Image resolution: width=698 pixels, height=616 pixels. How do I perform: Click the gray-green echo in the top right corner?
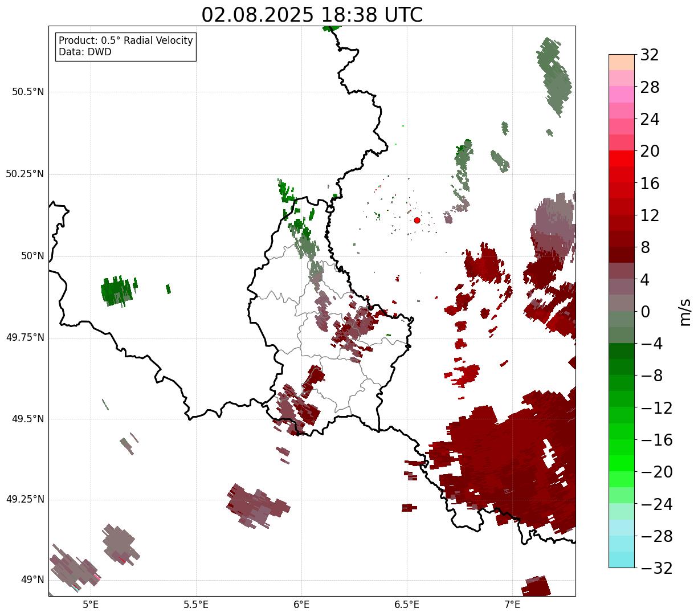pos(554,77)
